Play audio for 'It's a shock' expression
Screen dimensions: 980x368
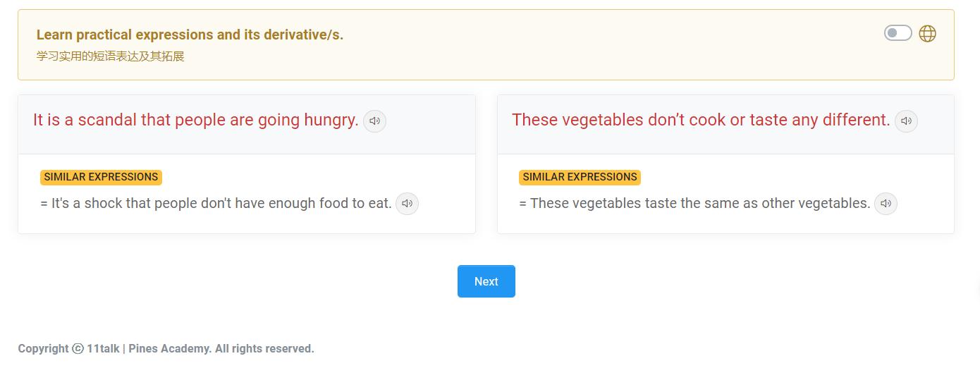point(407,204)
